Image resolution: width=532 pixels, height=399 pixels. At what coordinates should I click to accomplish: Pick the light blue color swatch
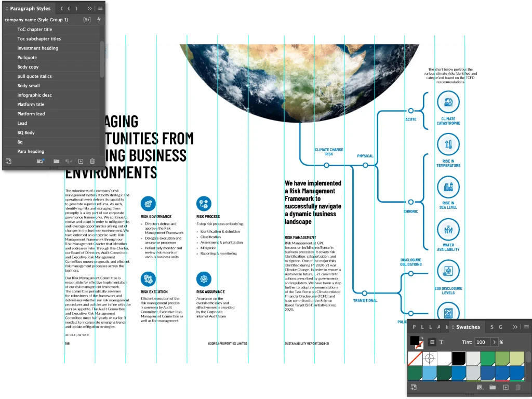click(430, 373)
